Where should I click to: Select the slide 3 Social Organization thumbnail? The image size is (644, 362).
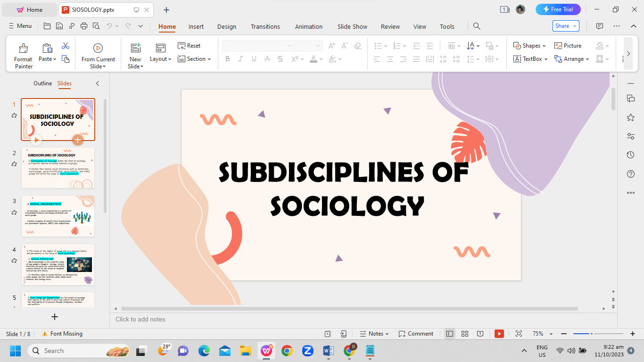[x=58, y=216]
